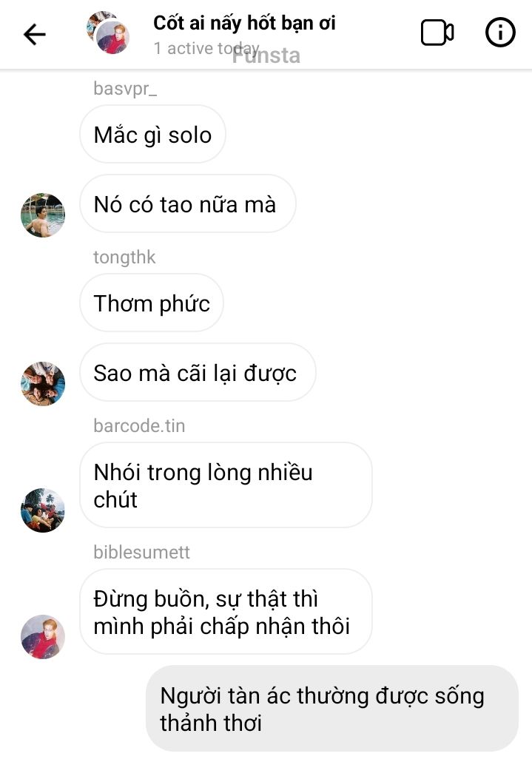Screen dimensions: 532x759
Task: Open biblesumett avatar beside 'Đừng buồn' message
Action: click(x=43, y=636)
